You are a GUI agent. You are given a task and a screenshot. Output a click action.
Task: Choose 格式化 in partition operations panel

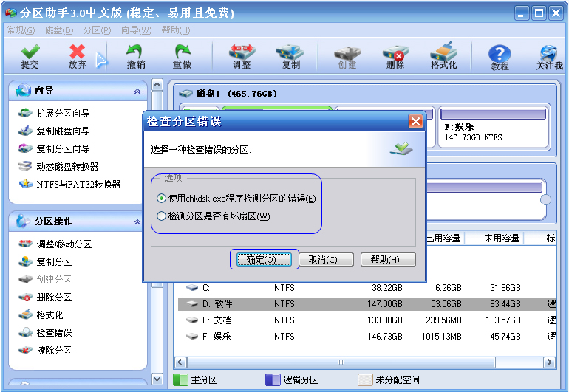(41, 314)
